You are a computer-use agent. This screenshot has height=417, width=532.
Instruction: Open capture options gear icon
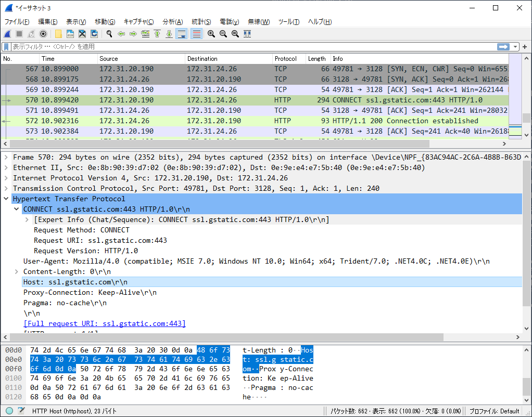click(x=43, y=34)
